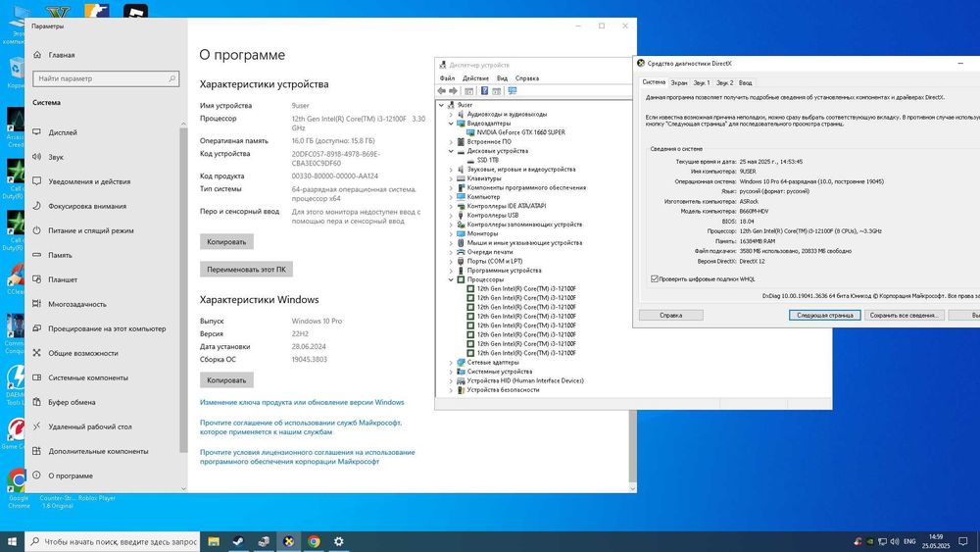Expand Аудиовходы и аудиовыходы node
This screenshot has width=980, height=552.
click(451, 115)
